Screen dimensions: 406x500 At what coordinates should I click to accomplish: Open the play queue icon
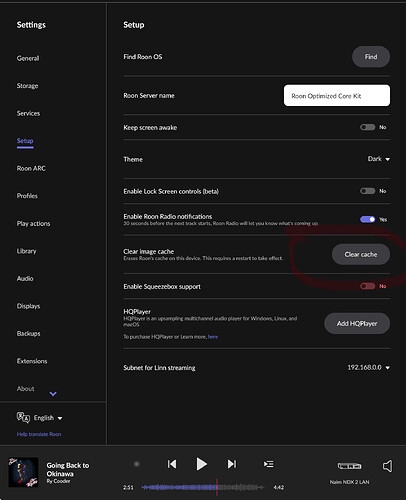(268, 464)
